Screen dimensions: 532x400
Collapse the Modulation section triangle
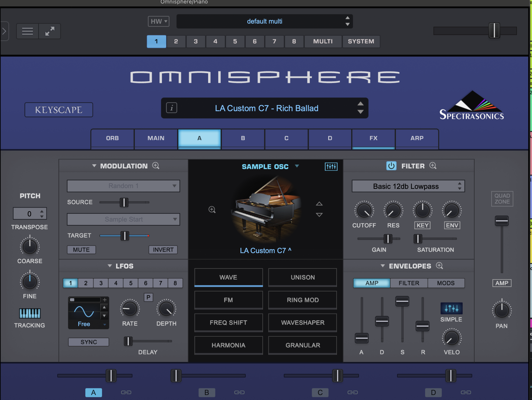[x=94, y=166]
